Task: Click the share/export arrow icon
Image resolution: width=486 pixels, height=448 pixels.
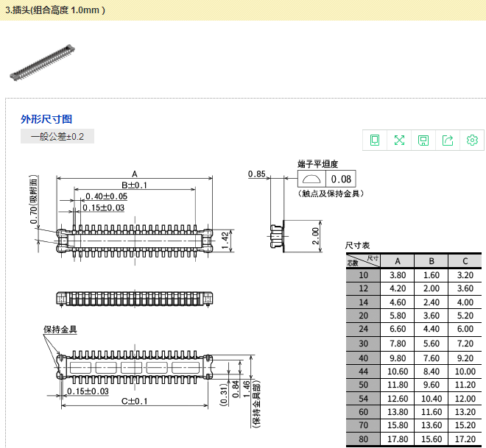Action: 448,140
